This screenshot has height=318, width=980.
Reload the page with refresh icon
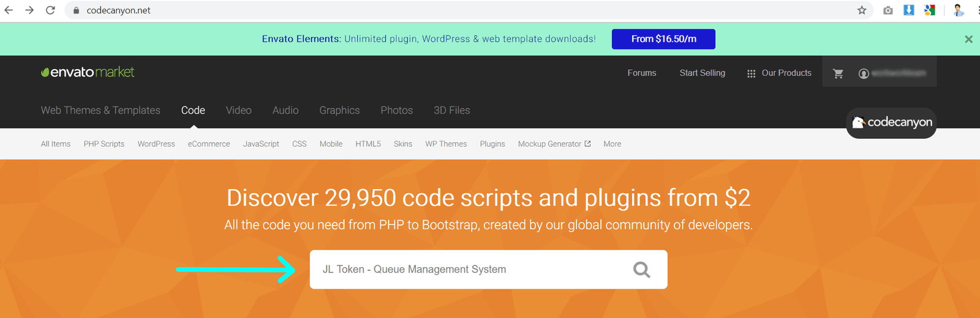click(x=50, y=10)
